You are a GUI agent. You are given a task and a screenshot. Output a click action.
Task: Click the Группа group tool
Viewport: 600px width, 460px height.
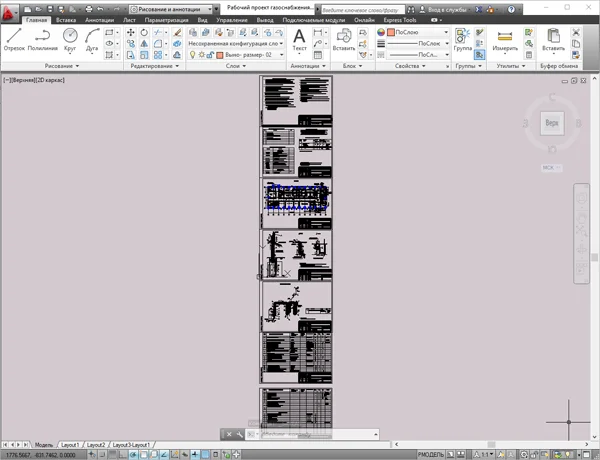463,40
